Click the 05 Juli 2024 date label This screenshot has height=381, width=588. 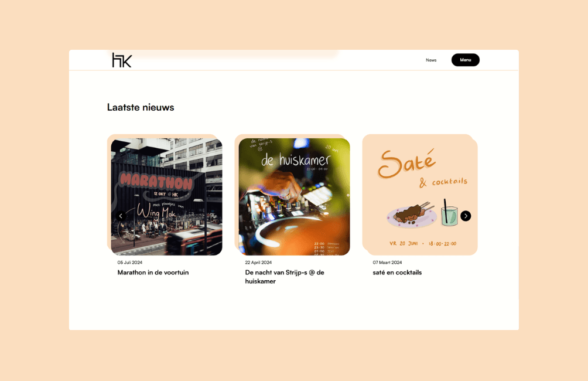(130, 263)
